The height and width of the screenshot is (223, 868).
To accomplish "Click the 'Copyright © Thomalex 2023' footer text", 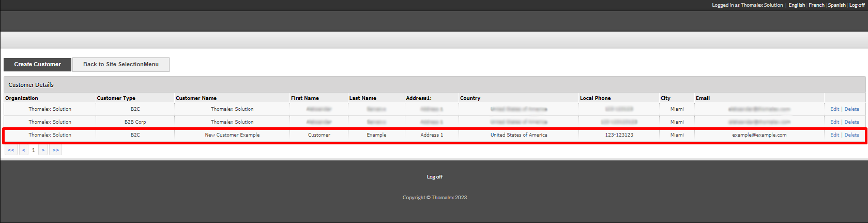I will pos(434,198).
